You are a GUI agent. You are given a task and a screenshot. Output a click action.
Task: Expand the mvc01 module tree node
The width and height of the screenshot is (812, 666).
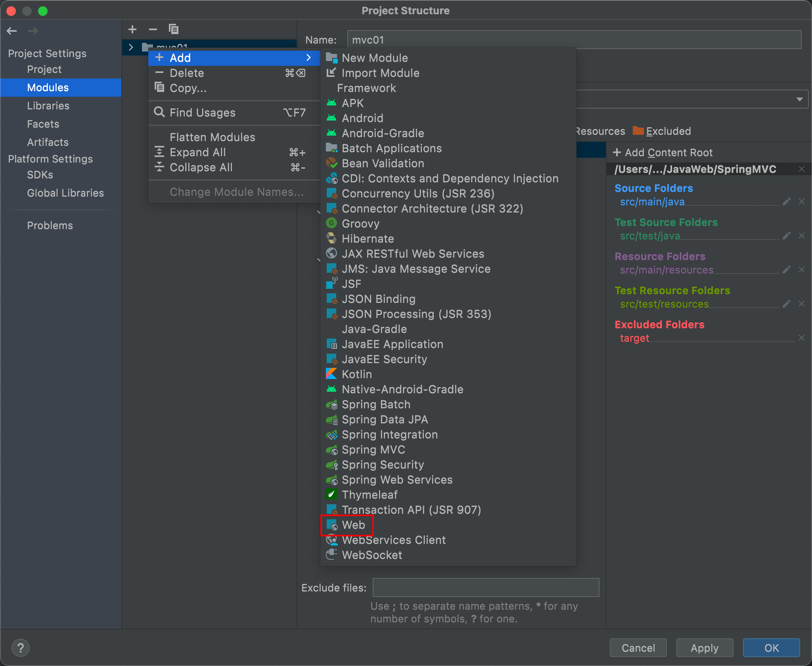[131, 47]
